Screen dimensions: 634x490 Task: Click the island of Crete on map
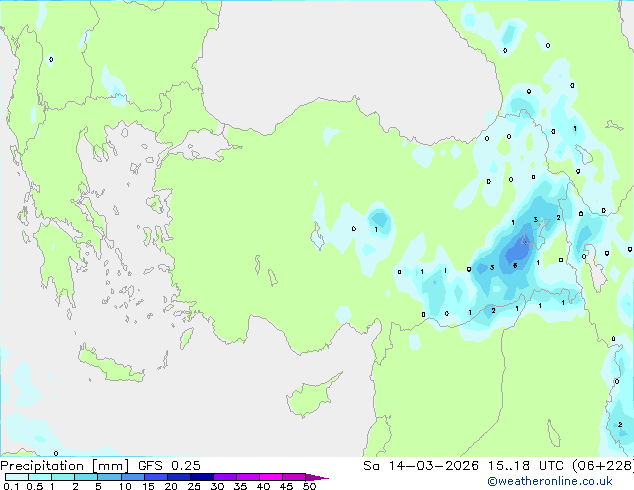click(111, 366)
